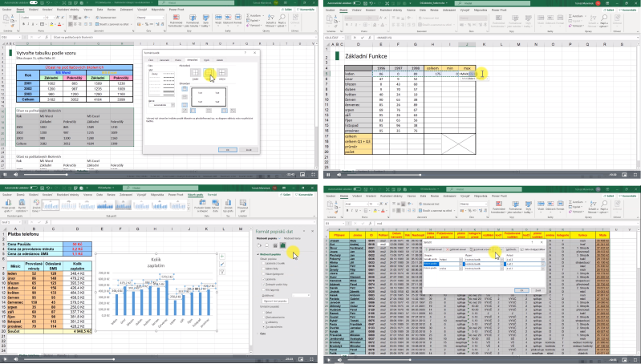Image resolution: width=641 pixels, height=364 pixels.
Task: Open fullscreen for the 'Vytvořte tabulku' video
Action: point(313,175)
